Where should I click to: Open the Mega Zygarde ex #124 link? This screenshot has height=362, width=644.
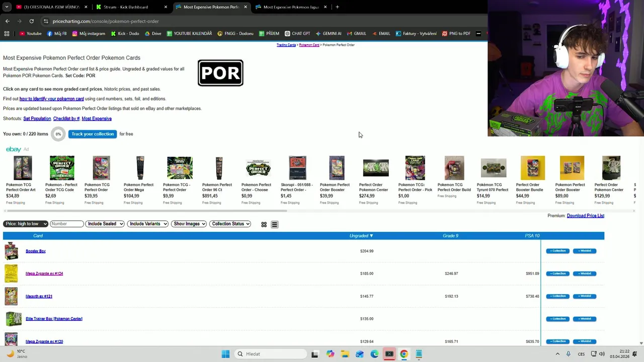[44, 274]
